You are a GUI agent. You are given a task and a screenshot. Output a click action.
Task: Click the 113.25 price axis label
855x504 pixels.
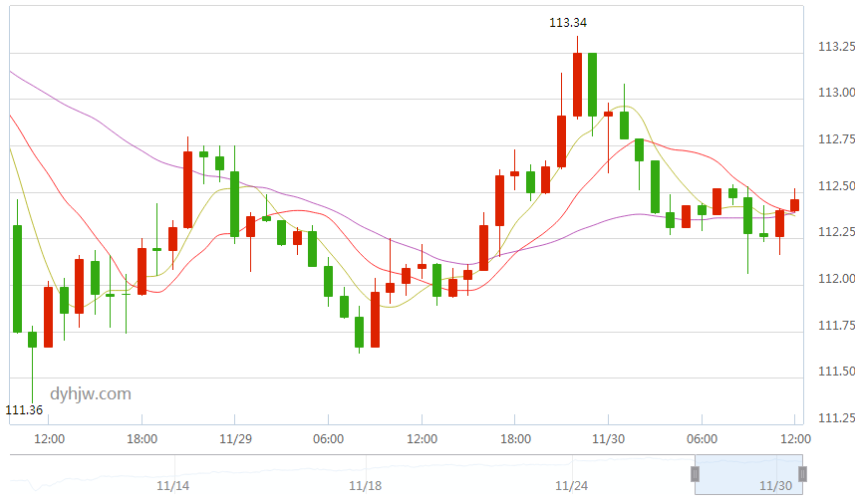click(836, 46)
